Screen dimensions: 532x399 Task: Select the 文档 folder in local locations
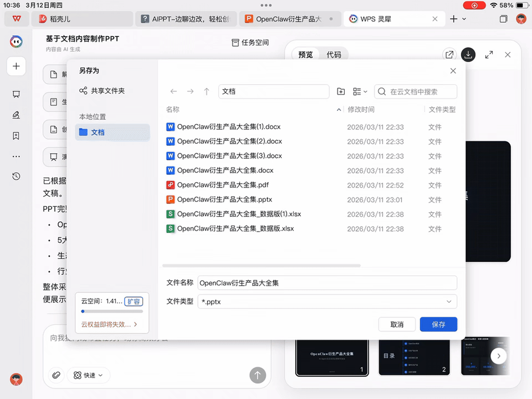coord(112,133)
